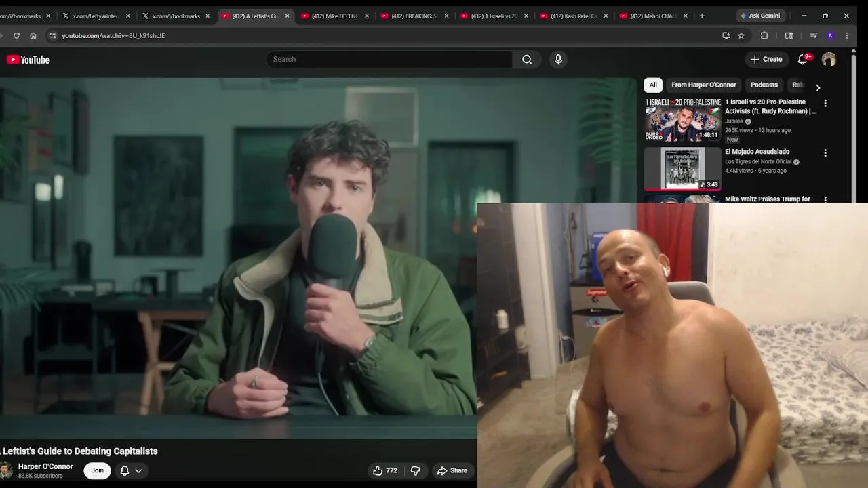The image size is (868, 488).
Task: Click the YouTube home logo
Action: 28,60
